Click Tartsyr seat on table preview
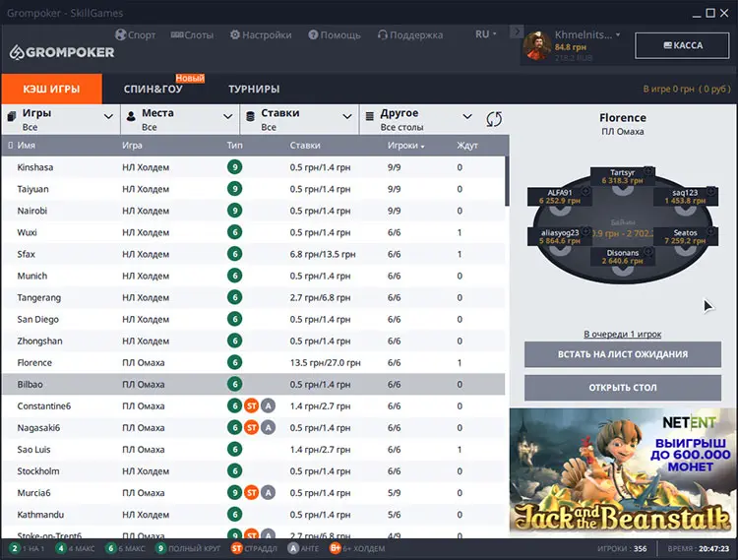Viewport: 738px width, 560px height. coord(623,176)
